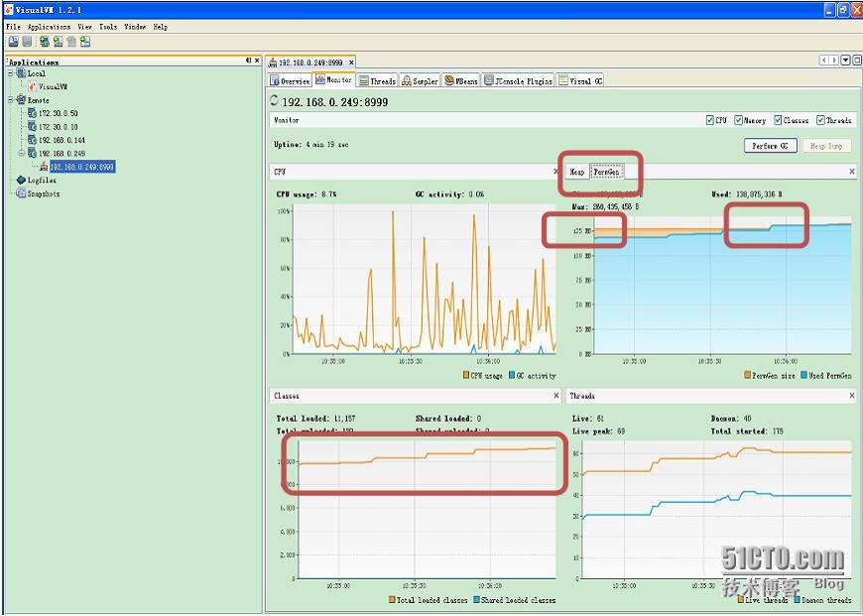Click the Logfiles diamond icon

pyautogui.click(x=21, y=180)
